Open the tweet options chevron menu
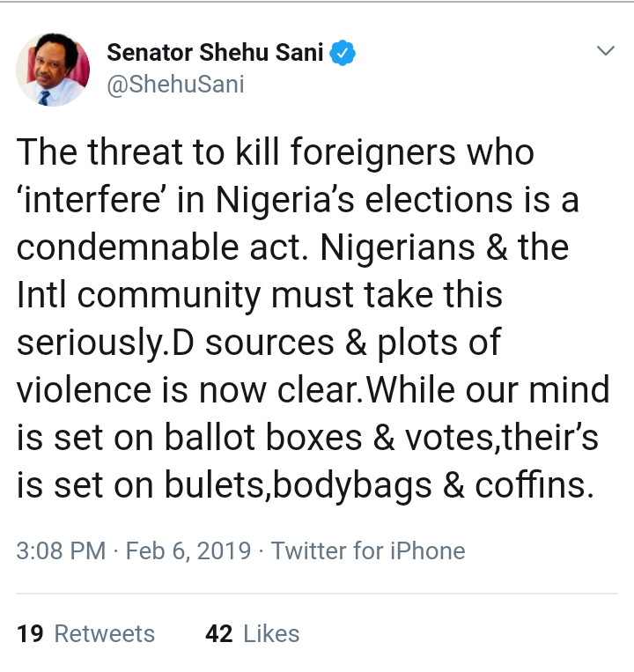The image size is (634, 672). click(x=605, y=51)
